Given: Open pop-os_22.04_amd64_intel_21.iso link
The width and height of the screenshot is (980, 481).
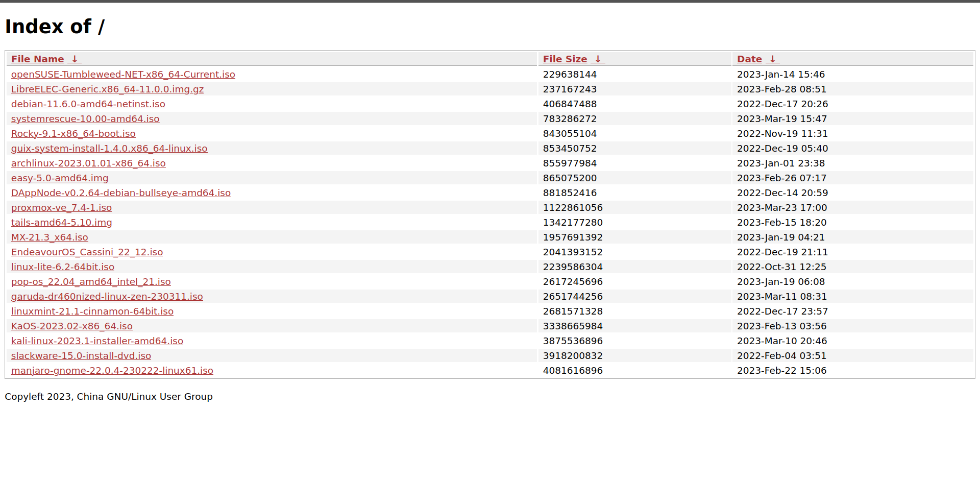Looking at the screenshot, I should pyautogui.click(x=91, y=282).
